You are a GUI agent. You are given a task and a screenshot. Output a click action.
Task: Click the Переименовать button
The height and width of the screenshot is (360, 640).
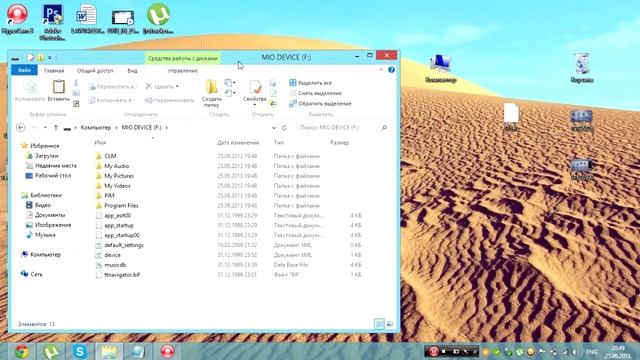[x=169, y=100]
